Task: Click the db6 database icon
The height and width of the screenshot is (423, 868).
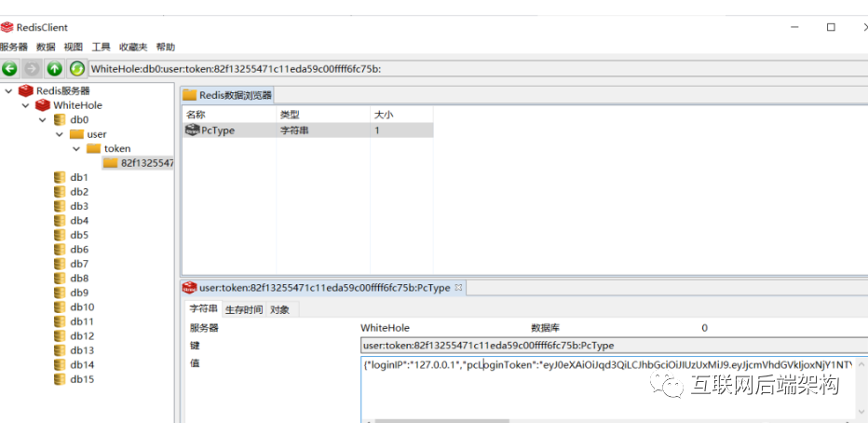Action: (x=60, y=249)
